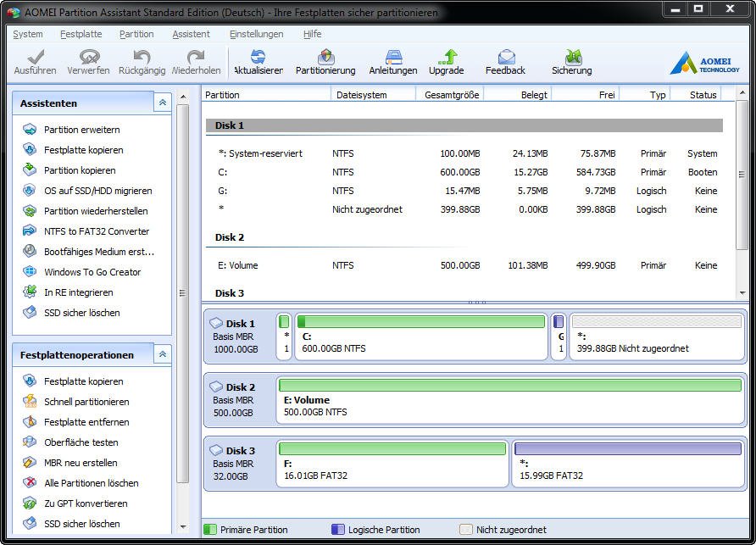Click Festplatte kopieren icon under Assistenten

coord(30,149)
